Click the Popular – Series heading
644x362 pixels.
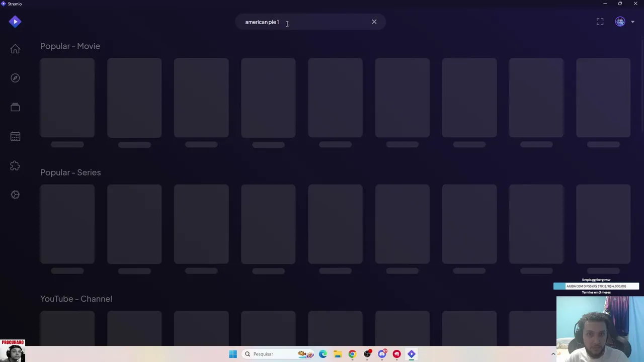[x=70, y=172]
